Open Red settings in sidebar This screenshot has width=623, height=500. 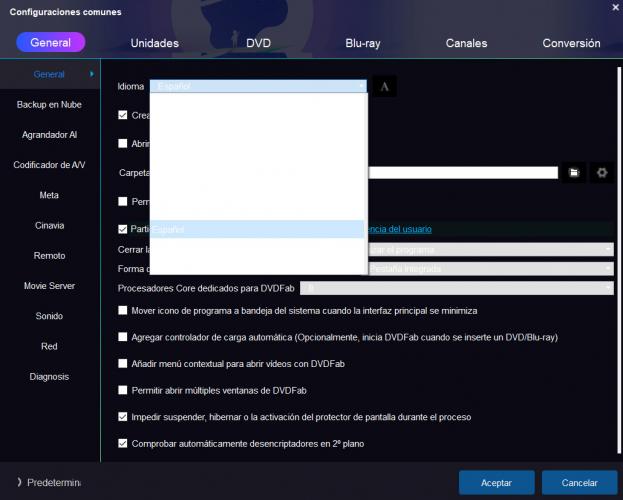pos(49,346)
